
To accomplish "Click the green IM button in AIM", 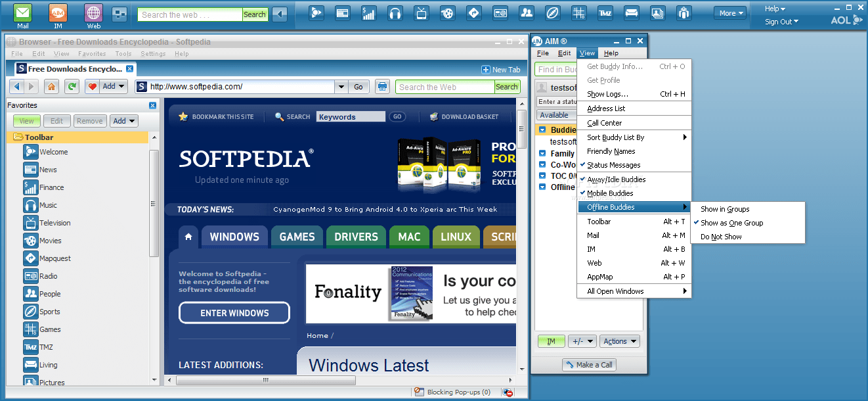I will pyautogui.click(x=552, y=341).
